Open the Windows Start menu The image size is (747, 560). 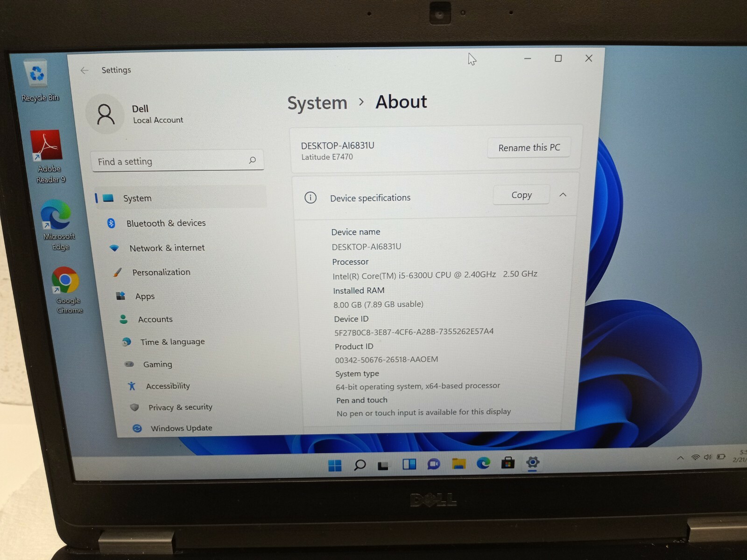[x=335, y=465]
